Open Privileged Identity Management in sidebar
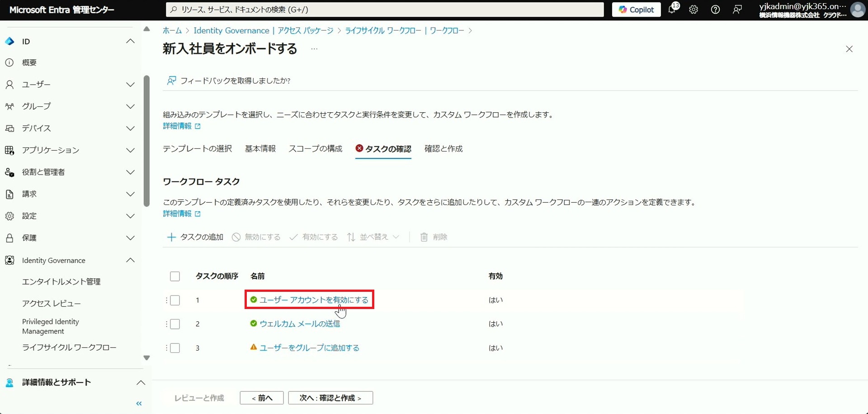 (51, 326)
